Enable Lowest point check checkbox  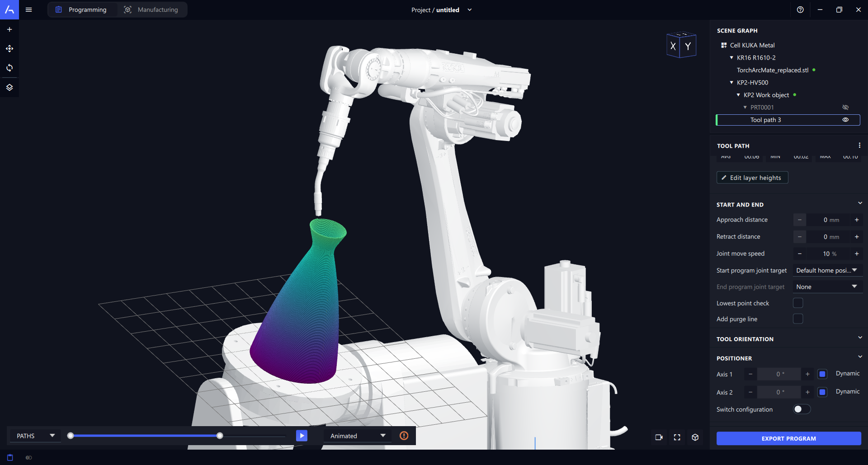[798, 303]
